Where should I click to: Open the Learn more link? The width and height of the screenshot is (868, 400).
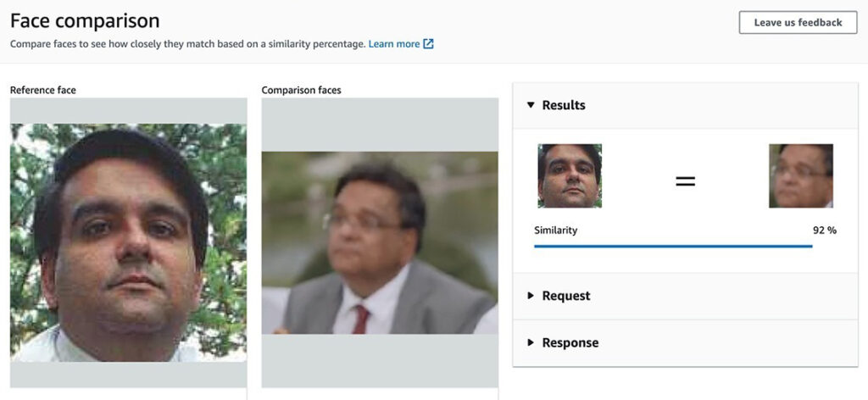pos(394,44)
